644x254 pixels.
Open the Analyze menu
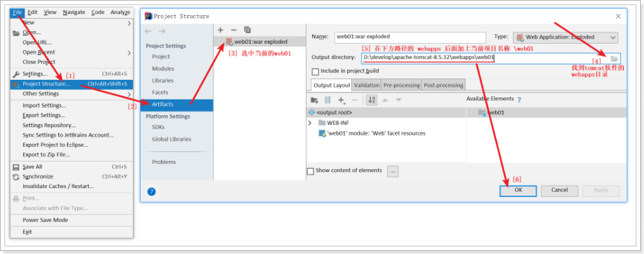[120, 12]
